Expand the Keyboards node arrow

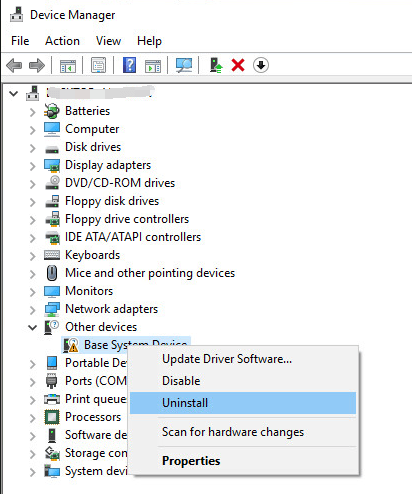[x=32, y=256]
